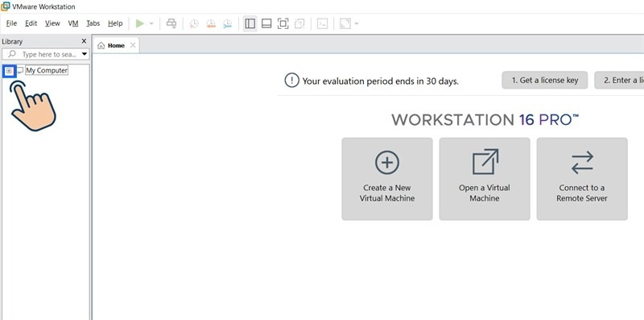
Task: Open the Snapshot Manager wrench-clock icon
Action: tap(227, 24)
